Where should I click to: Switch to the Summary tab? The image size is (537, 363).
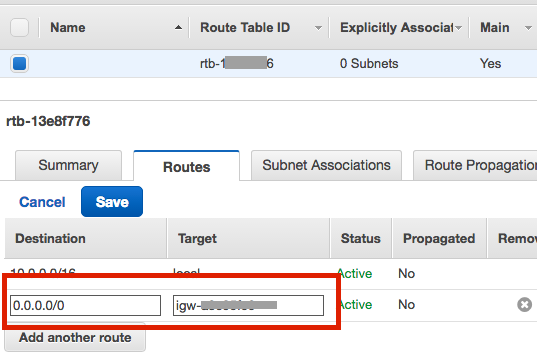pyautogui.click(x=68, y=165)
